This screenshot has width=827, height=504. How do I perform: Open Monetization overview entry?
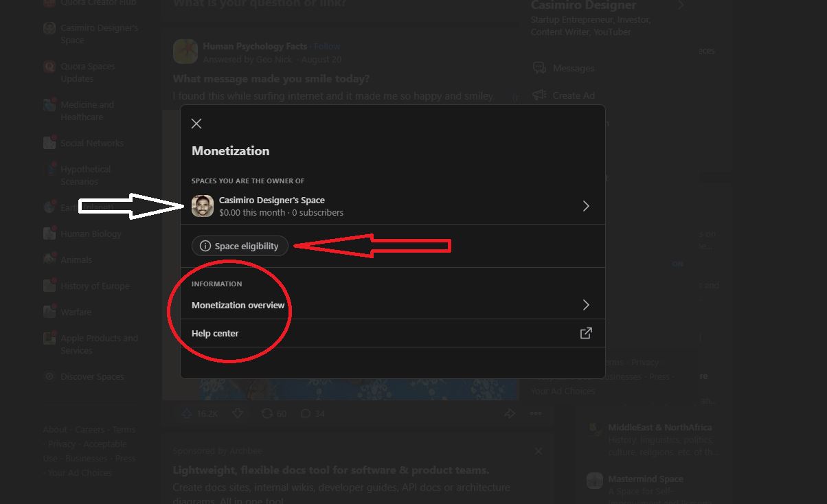point(392,305)
